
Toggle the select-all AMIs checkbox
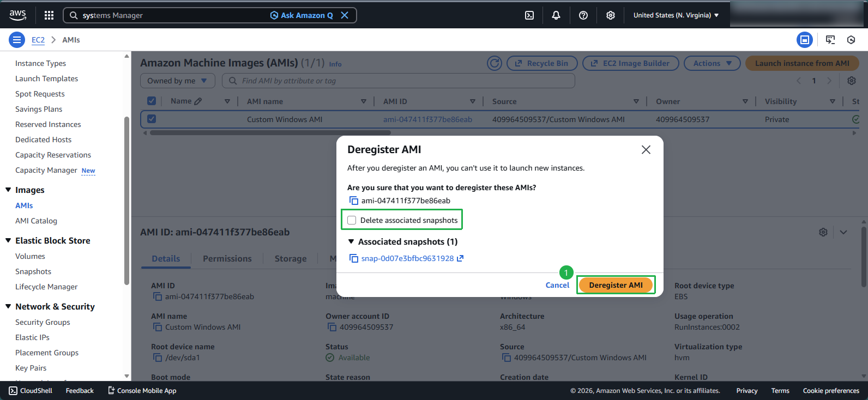(152, 101)
